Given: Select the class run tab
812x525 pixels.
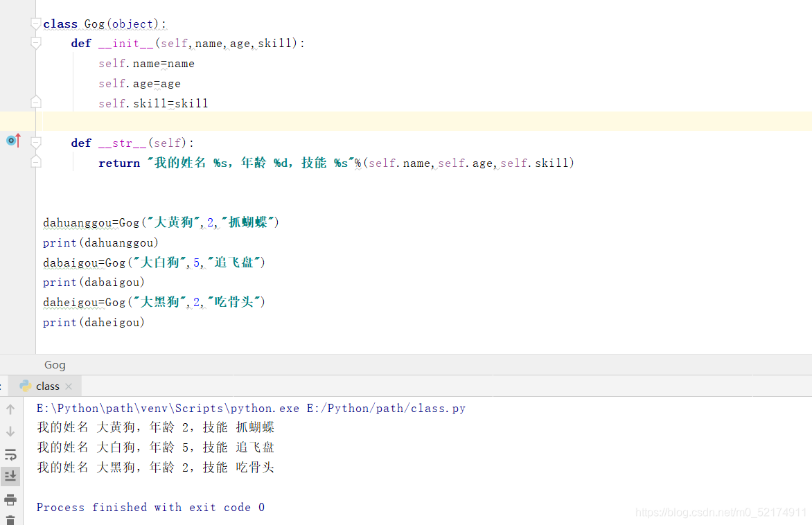Looking at the screenshot, I should pos(46,386).
